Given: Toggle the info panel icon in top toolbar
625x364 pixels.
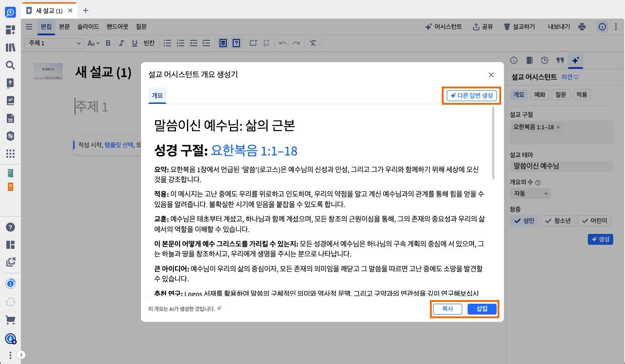Looking at the screenshot, I should click(602, 27).
